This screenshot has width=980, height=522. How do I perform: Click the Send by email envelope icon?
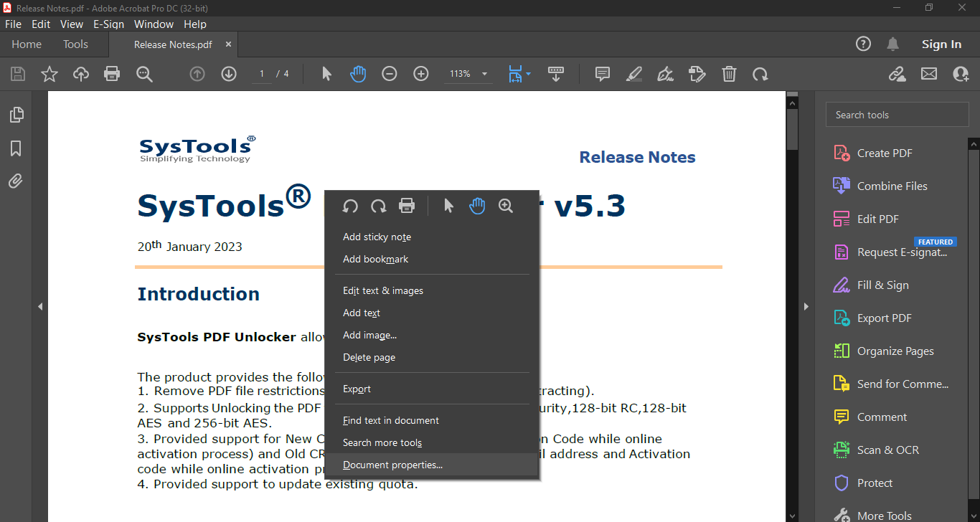click(929, 74)
